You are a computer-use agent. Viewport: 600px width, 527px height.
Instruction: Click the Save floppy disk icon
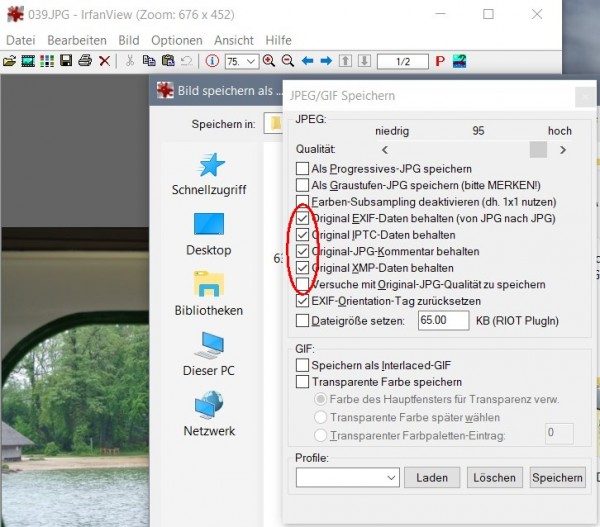coord(66,61)
